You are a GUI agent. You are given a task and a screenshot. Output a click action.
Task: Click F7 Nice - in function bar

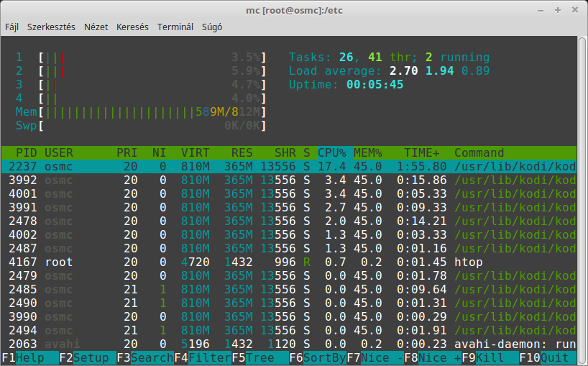point(375,358)
